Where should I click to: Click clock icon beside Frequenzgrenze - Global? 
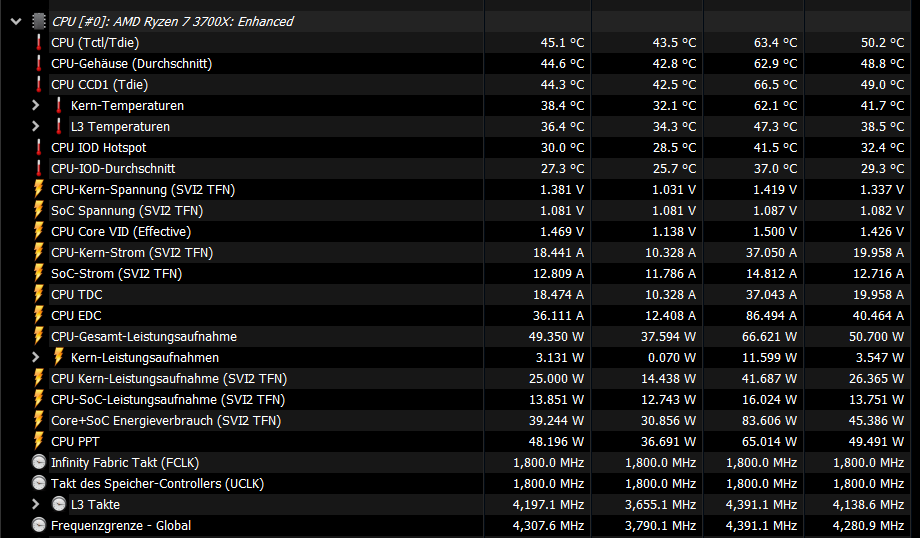click(x=39, y=526)
